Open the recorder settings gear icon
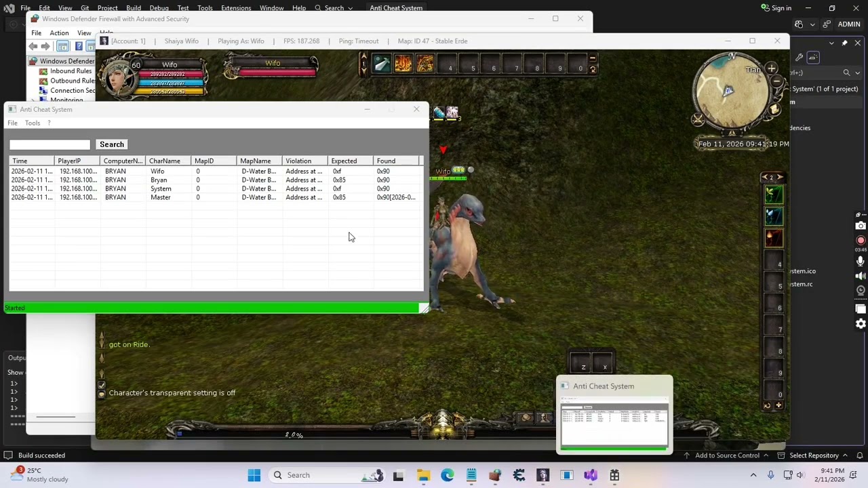This screenshot has width=868, height=488. (861, 324)
